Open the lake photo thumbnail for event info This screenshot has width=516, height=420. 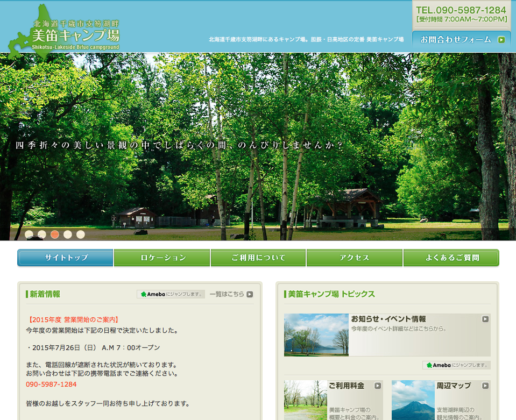tap(316, 335)
